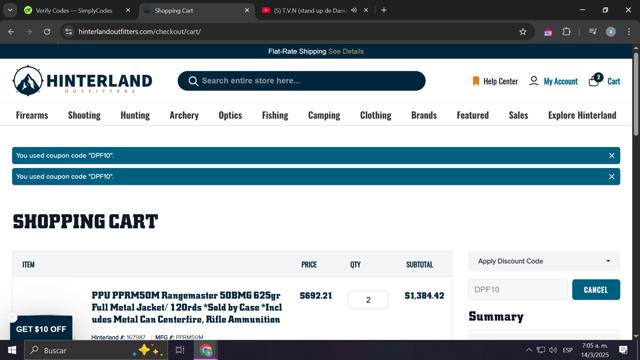Close the Verify Codes tab
Screen dimensions: 640x360
[128, 10]
